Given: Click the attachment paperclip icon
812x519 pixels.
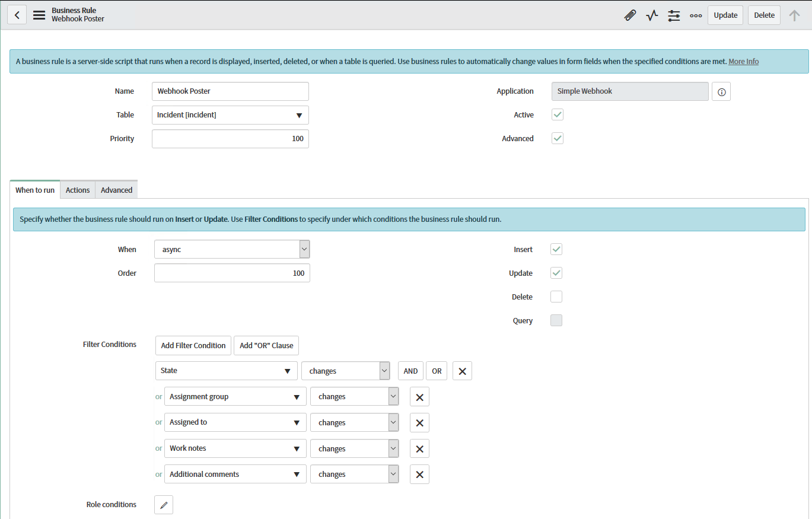Looking at the screenshot, I should point(629,15).
